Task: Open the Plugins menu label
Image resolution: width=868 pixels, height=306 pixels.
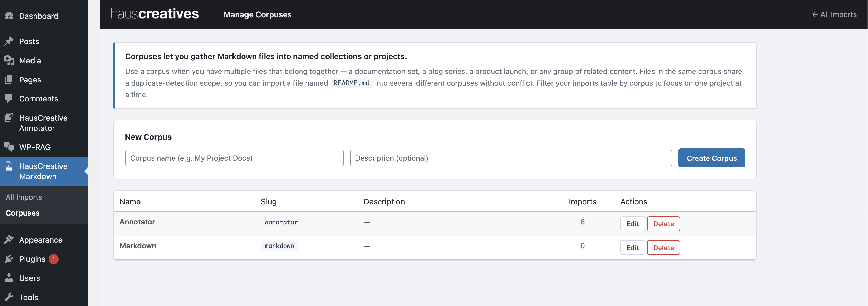Action: click(x=32, y=259)
